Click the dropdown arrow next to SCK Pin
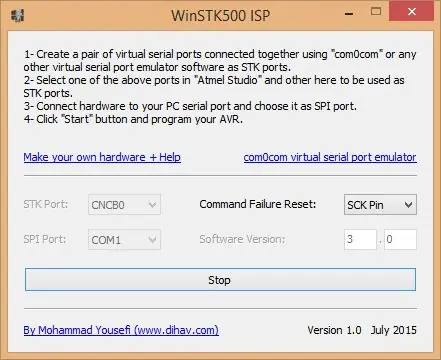The width and height of the screenshot is (441, 360). click(x=409, y=205)
